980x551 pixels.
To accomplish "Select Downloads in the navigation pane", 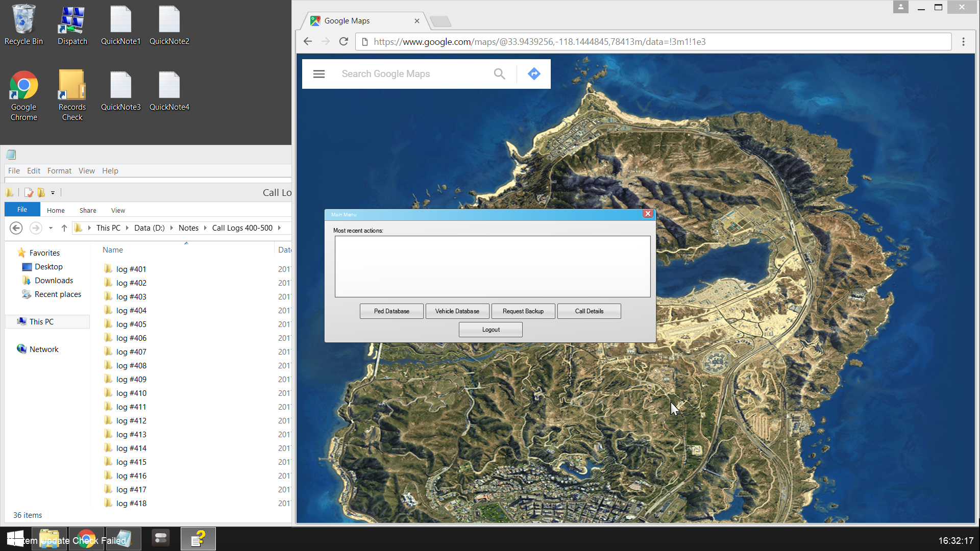I will (54, 281).
